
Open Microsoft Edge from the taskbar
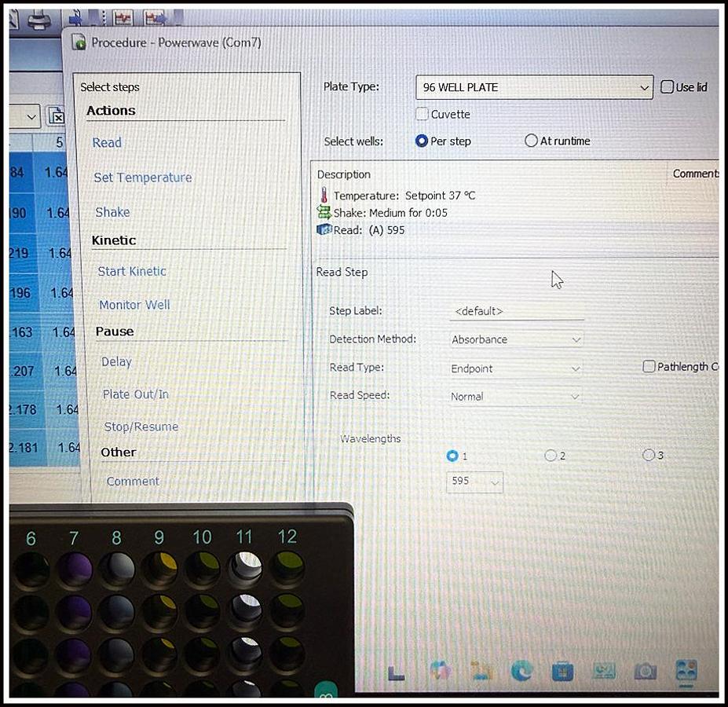[521, 670]
